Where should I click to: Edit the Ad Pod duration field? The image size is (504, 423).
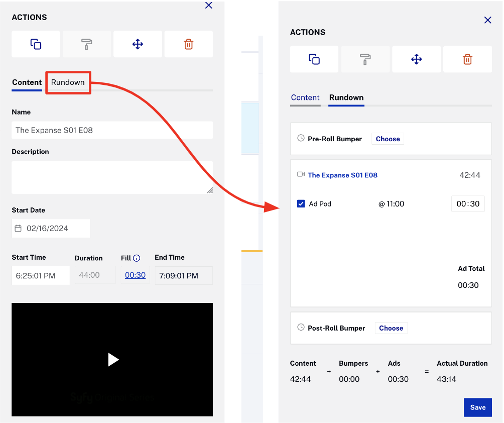click(468, 204)
